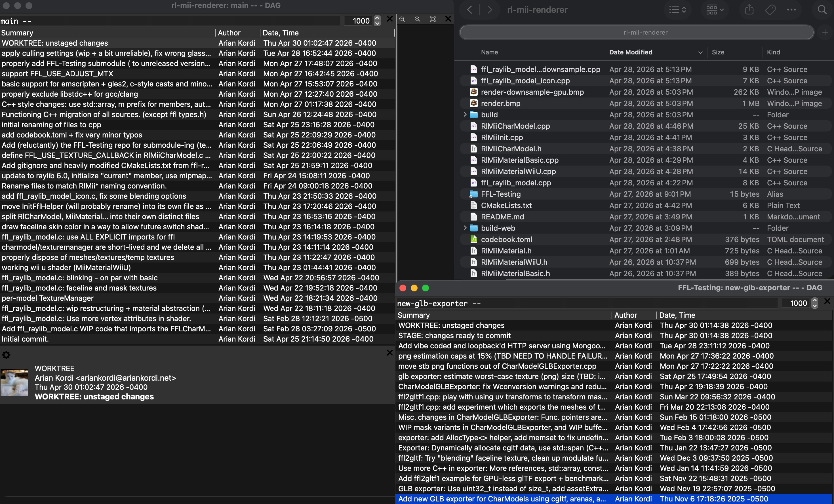Click the Author column header in main DAG

tap(229, 33)
